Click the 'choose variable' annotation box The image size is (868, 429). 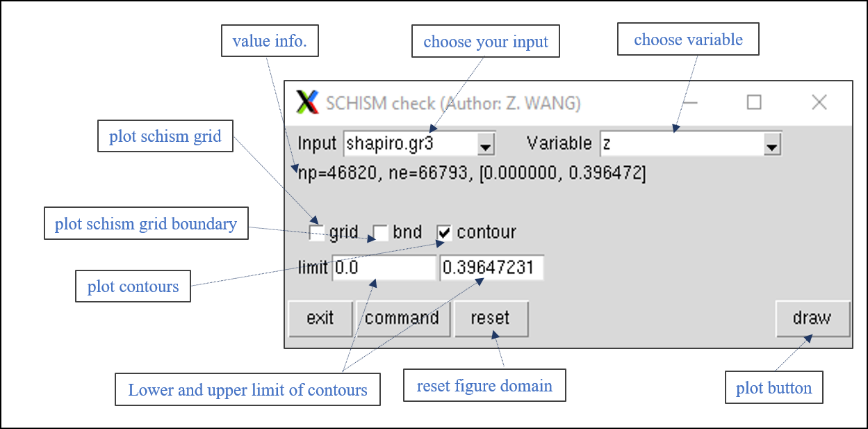[x=688, y=40]
